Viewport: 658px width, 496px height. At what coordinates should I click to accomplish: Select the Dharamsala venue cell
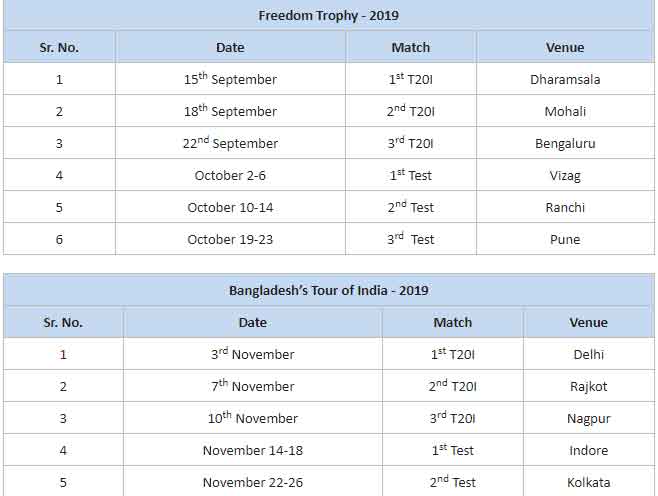(x=565, y=79)
